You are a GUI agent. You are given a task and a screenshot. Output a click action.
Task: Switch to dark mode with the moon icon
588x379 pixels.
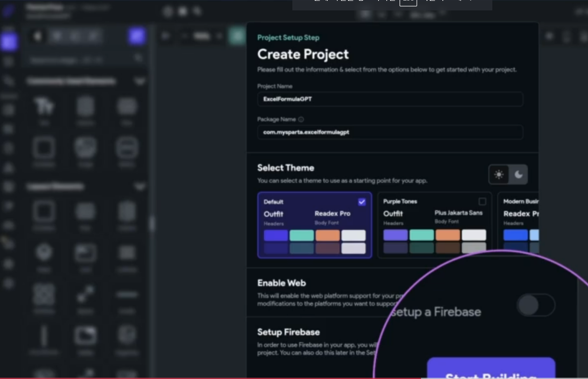coord(518,175)
